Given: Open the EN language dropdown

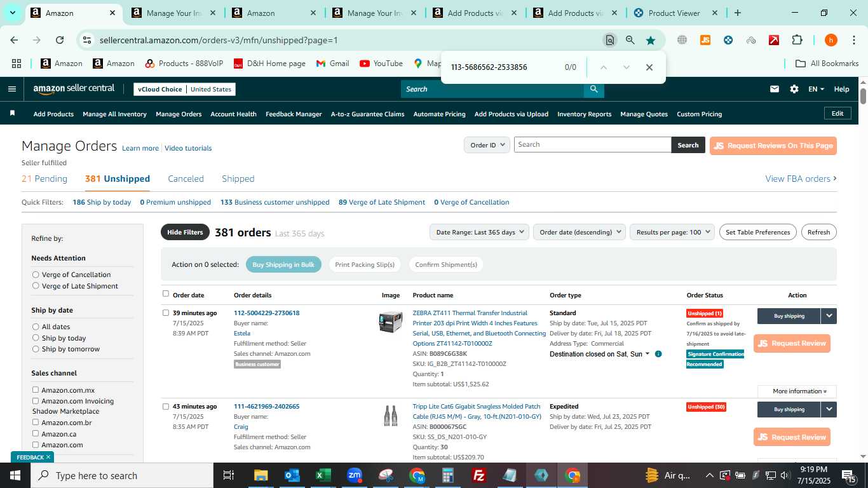Looking at the screenshot, I should coord(816,89).
